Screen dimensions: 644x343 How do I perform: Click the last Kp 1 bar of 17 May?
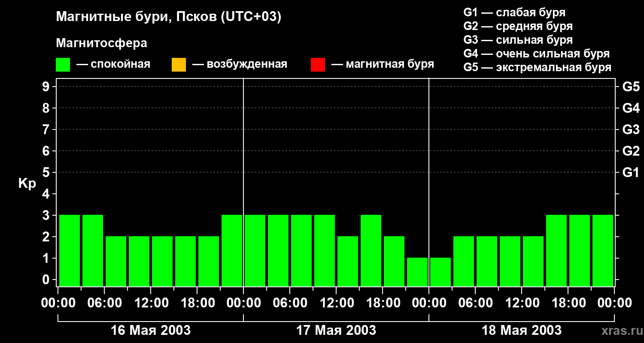(417, 272)
